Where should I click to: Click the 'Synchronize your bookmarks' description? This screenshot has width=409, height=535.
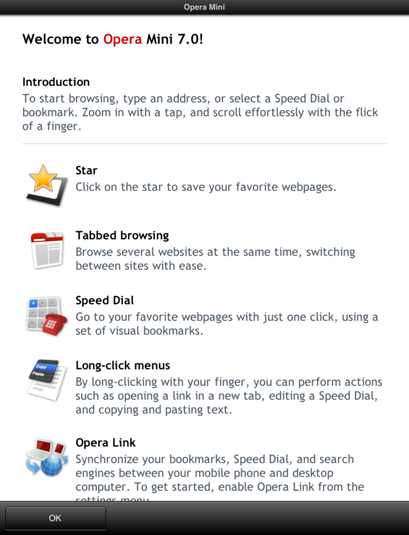click(220, 477)
